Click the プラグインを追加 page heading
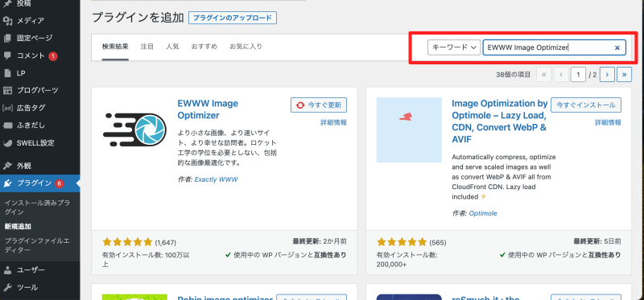This screenshot has height=300, width=644. pos(138,18)
